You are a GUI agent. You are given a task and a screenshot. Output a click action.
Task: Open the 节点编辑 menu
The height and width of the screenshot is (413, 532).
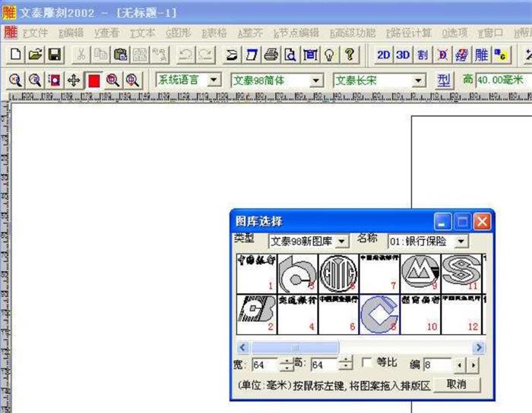pyautogui.click(x=296, y=33)
